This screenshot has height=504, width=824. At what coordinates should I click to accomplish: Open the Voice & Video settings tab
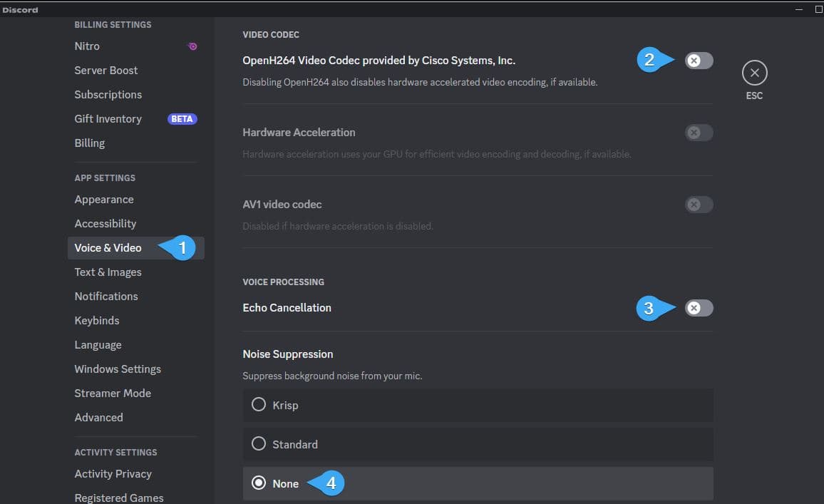pyautogui.click(x=108, y=248)
